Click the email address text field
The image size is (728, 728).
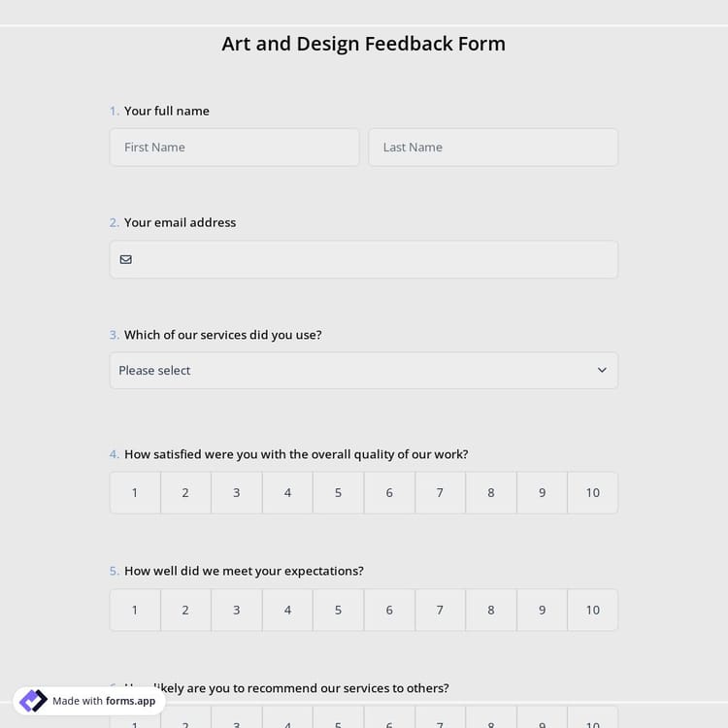374,259
